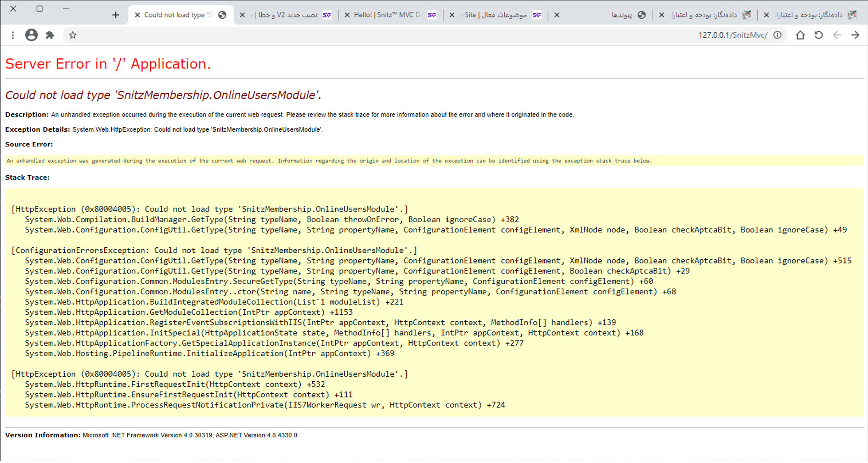This screenshot has width=868, height=463.
Task: Bookmark this page with the star icon
Action: point(73,35)
